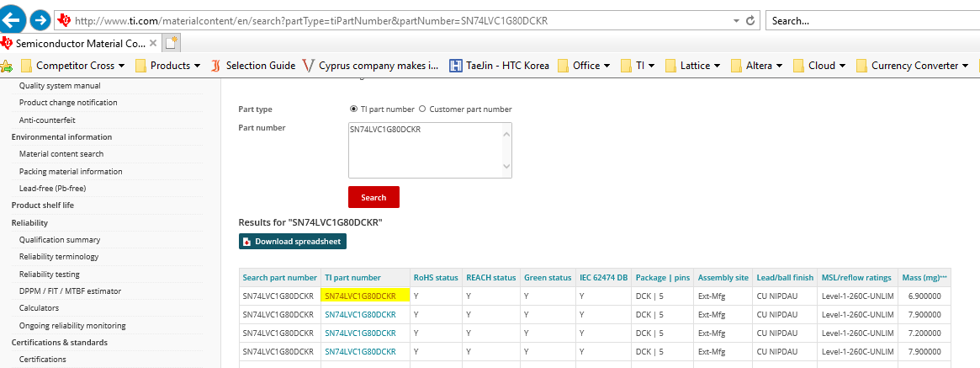
Task: Expand the Products bookmark folder
Action: 167,66
